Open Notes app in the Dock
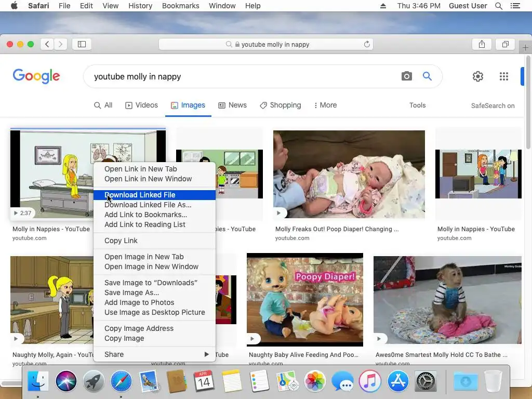 click(x=232, y=381)
